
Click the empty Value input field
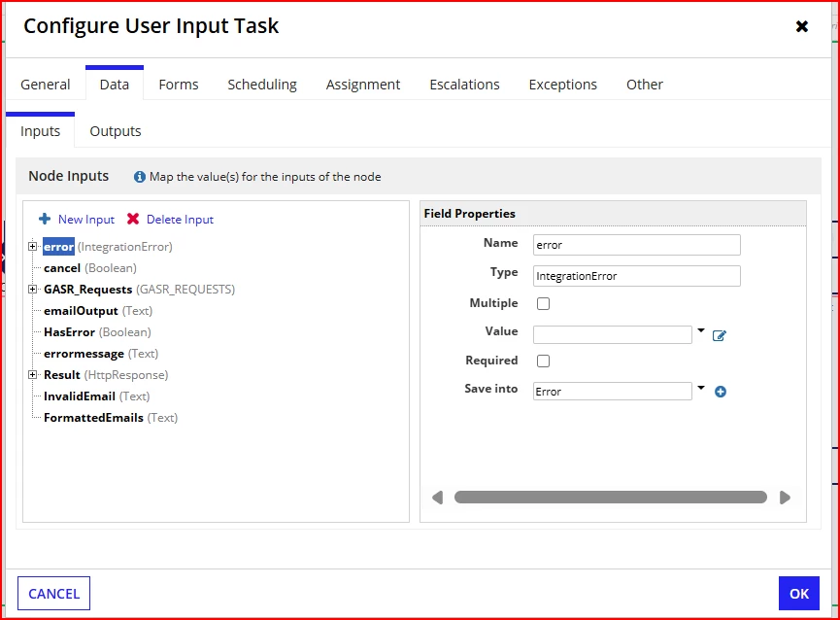613,335
